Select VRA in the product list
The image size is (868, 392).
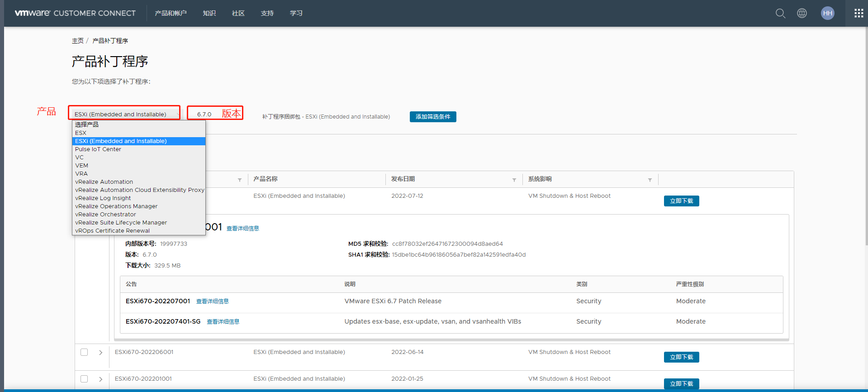click(139, 174)
